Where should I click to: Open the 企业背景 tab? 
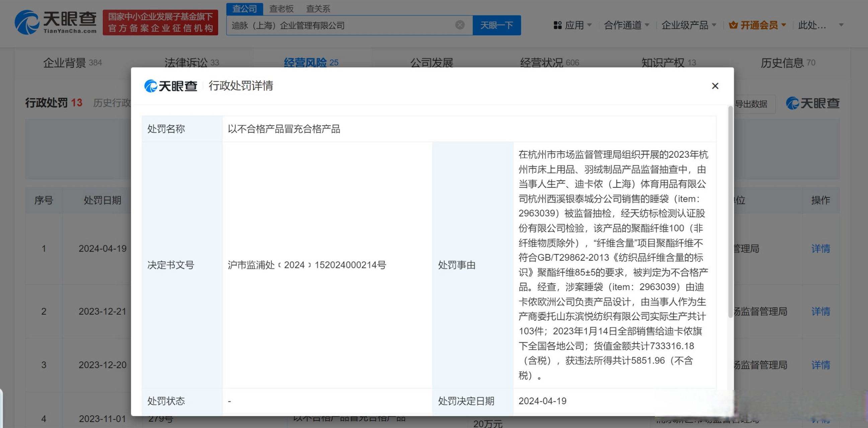(x=72, y=63)
